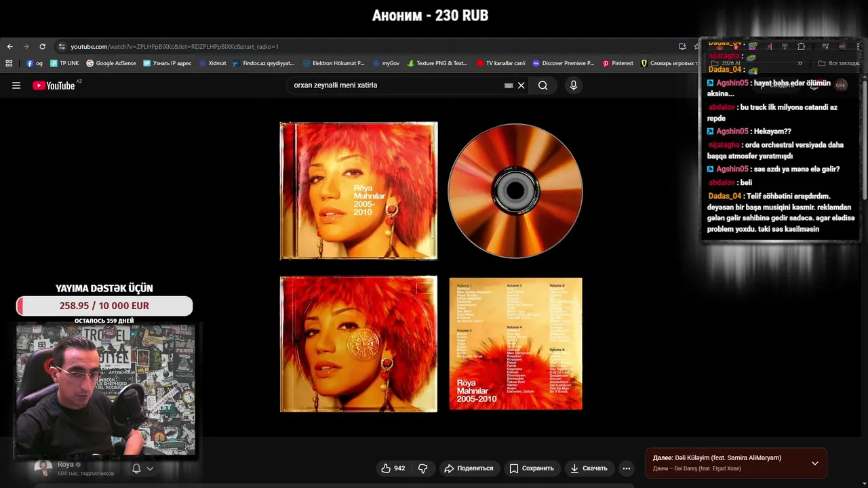Open the 'Словарь игровых' bookmark

[669, 63]
